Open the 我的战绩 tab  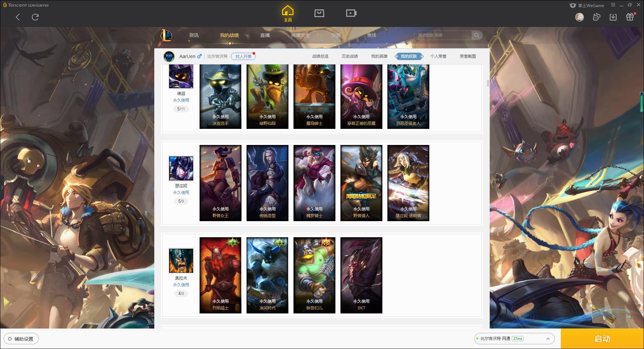click(229, 35)
